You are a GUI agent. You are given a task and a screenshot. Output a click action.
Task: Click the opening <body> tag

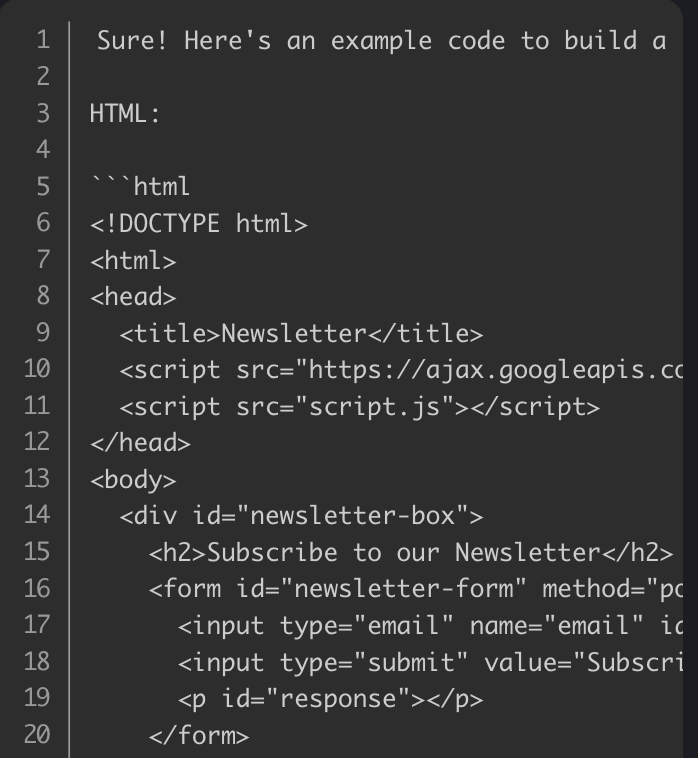[x=133, y=479]
